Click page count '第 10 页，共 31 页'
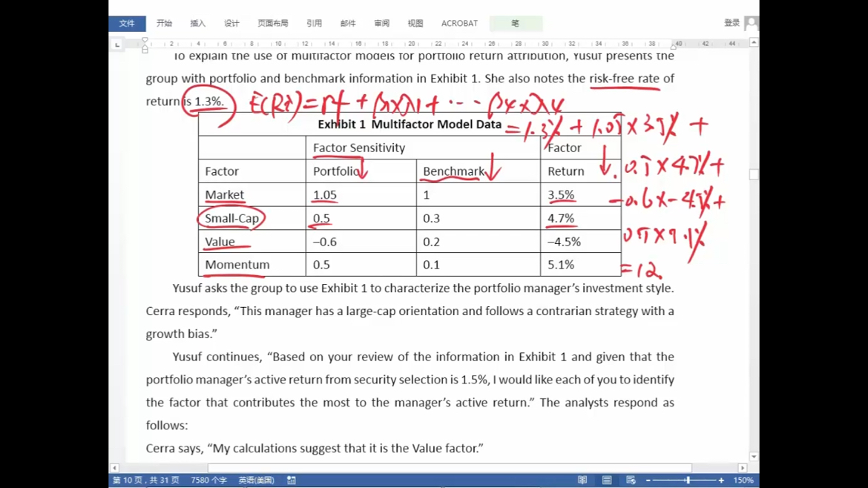The height and width of the screenshot is (488, 868). coord(145,481)
